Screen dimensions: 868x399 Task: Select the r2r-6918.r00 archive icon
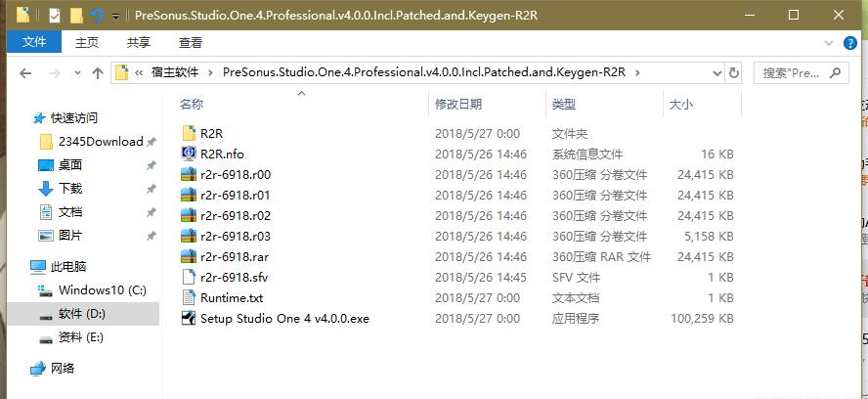click(x=189, y=174)
